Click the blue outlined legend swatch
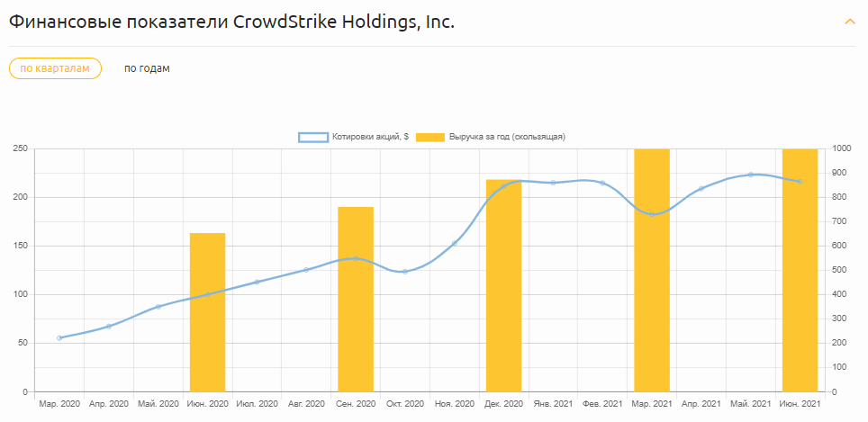 [x=313, y=137]
